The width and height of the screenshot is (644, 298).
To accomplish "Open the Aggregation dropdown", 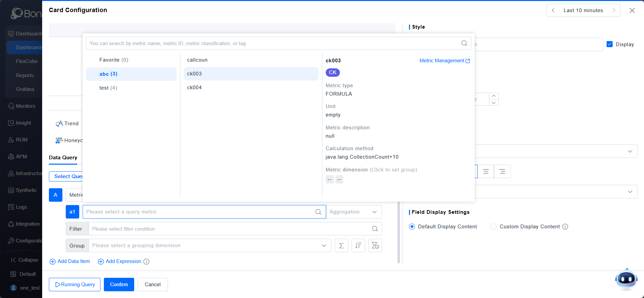I will coord(354,212).
